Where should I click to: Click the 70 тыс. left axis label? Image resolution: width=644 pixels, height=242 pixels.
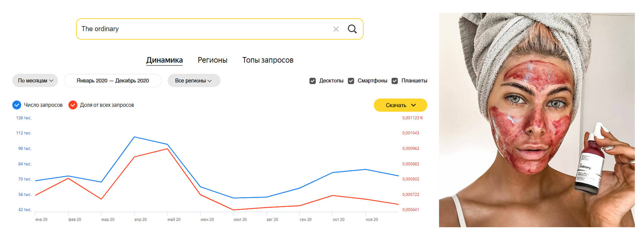[x=25, y=179]
